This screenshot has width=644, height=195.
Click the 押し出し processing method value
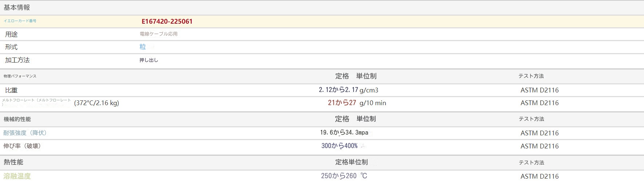coord(149,60)
